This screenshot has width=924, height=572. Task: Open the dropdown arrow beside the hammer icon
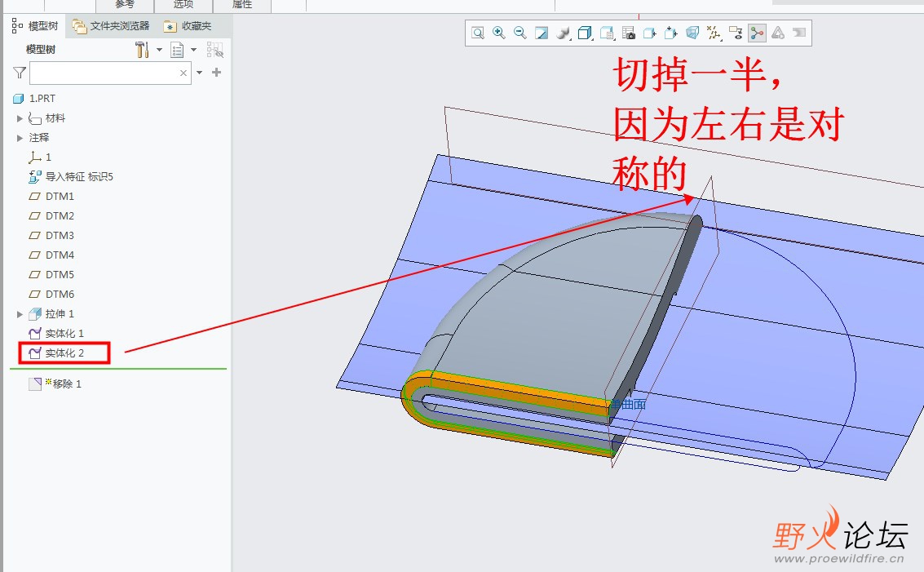click(x=159, y=50)
